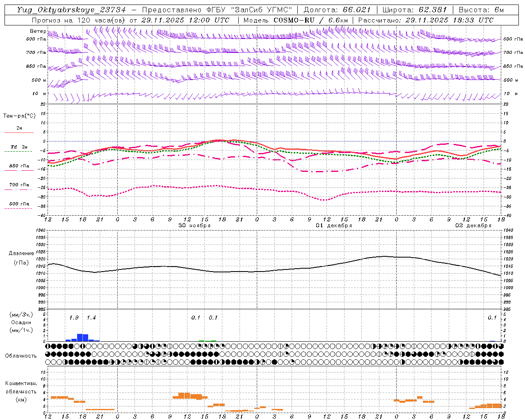Click the 'Давление' pressure panel label
The height and width of the screenshot is (420, 525).
point(21,253)
